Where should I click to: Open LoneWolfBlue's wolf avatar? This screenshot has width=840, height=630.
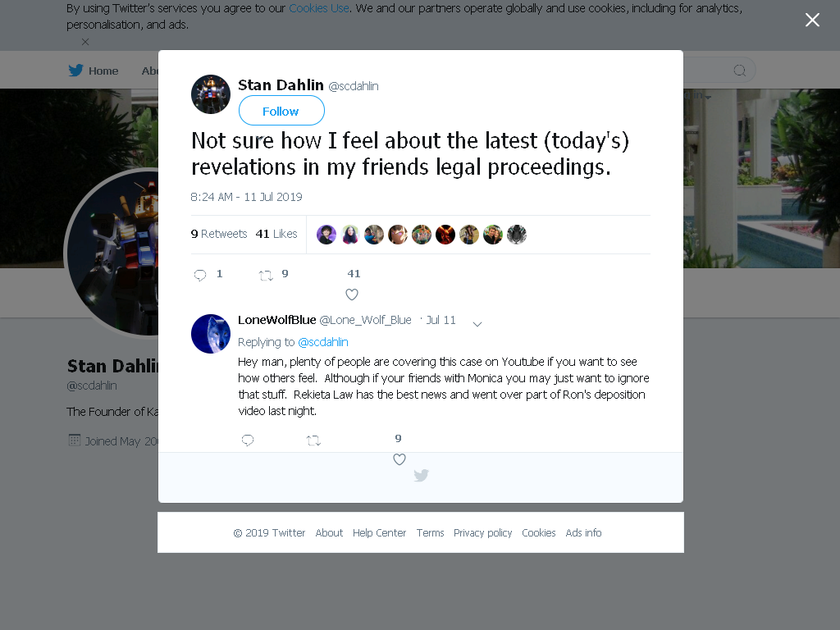point(211,334)
